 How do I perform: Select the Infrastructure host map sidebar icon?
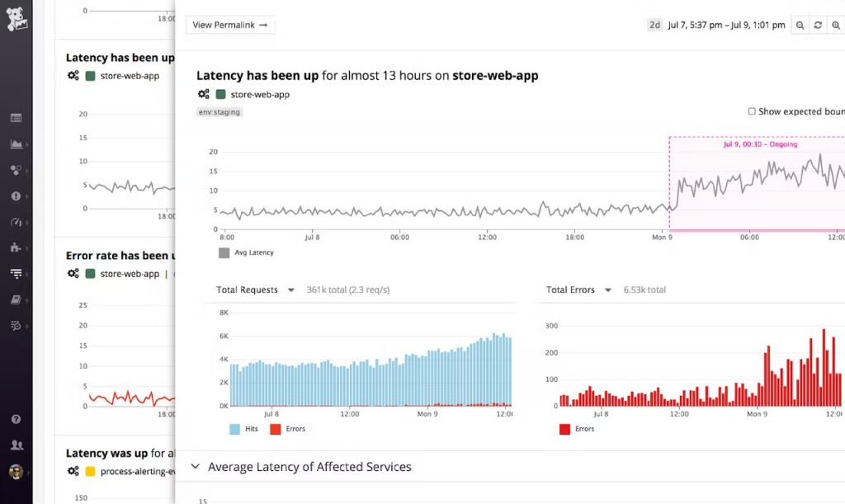click(17, 170)
